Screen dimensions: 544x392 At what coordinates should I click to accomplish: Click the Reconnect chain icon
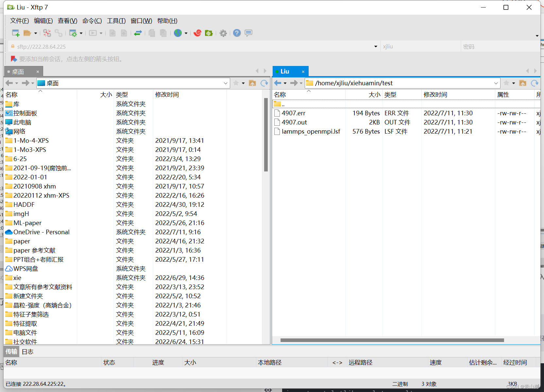coord(59,33)
